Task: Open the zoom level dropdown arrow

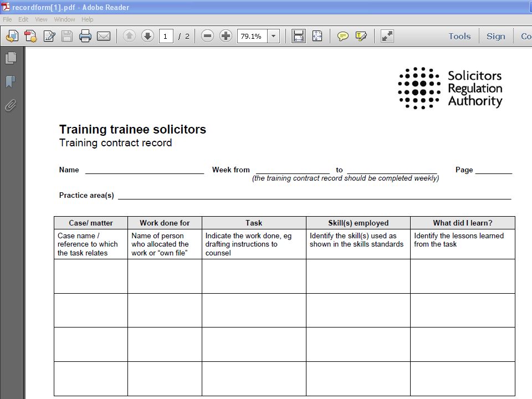Action: 273,36
